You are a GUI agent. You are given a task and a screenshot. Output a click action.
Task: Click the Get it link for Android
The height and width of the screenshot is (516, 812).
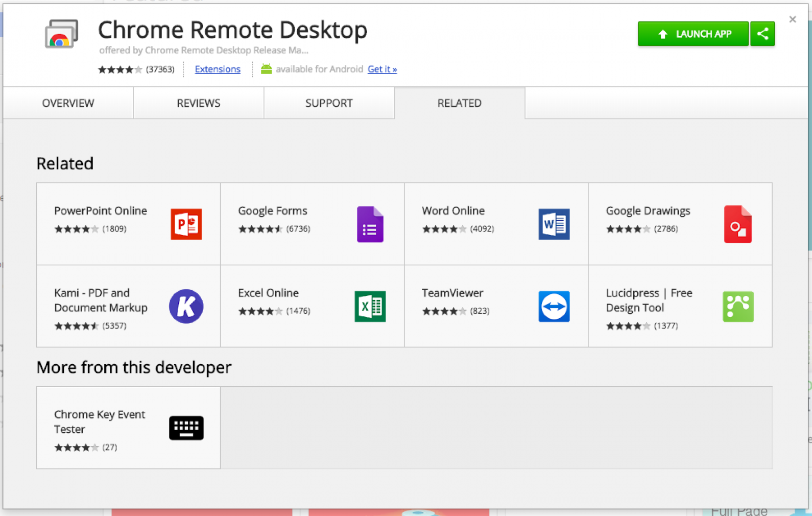382,69
